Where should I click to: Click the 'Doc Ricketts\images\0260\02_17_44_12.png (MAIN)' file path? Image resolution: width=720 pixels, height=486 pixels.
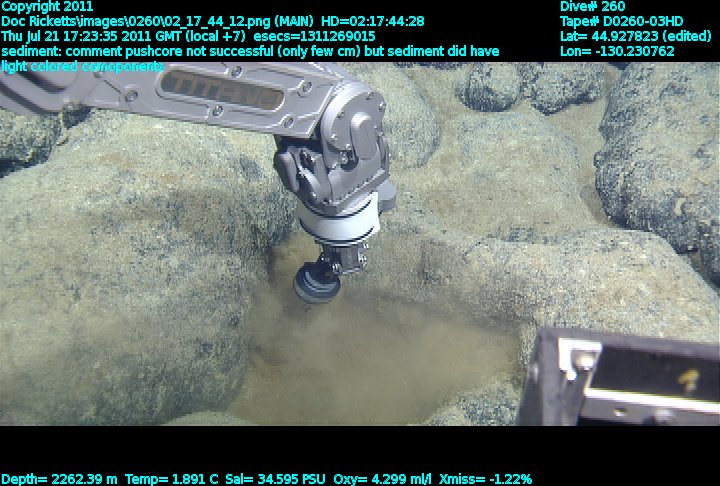pyautogui.click(x=158, y=22)
